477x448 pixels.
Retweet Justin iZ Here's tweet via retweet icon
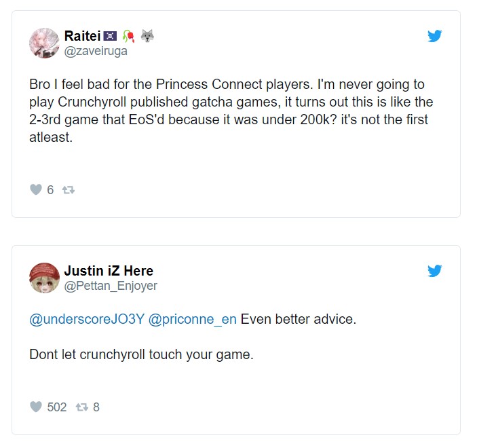(x=81, y=407)
